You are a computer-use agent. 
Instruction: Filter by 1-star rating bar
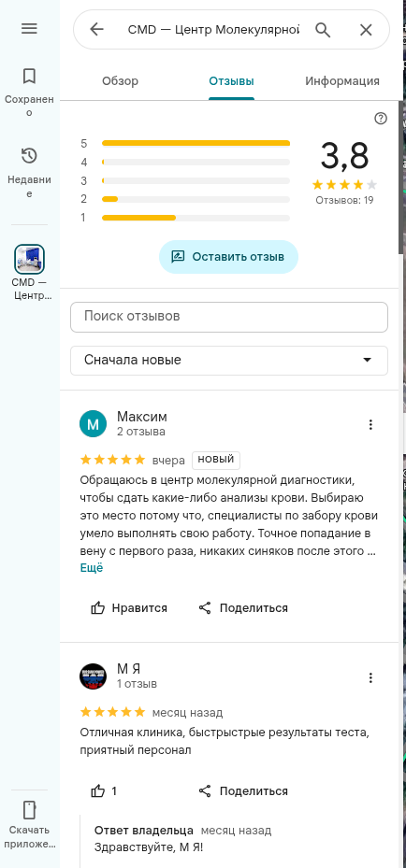coord(185,218)
